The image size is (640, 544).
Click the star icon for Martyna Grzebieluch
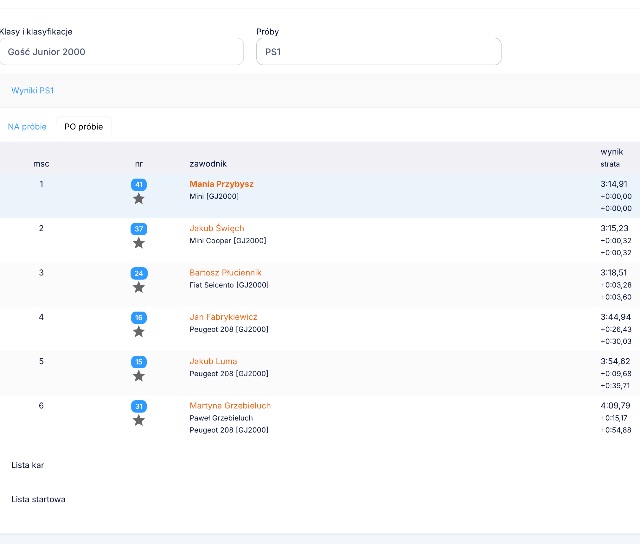139,420
